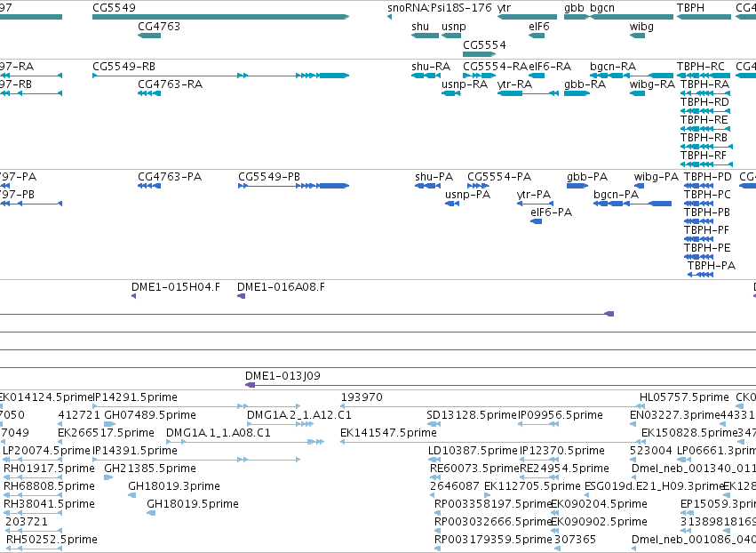
Task: Click the TBPH-RA transcript label
Action: [704, 84]
